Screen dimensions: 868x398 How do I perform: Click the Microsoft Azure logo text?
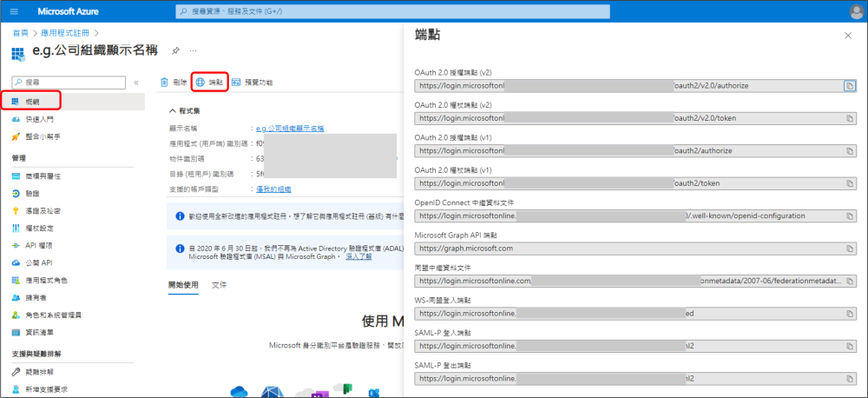point(68,11)
